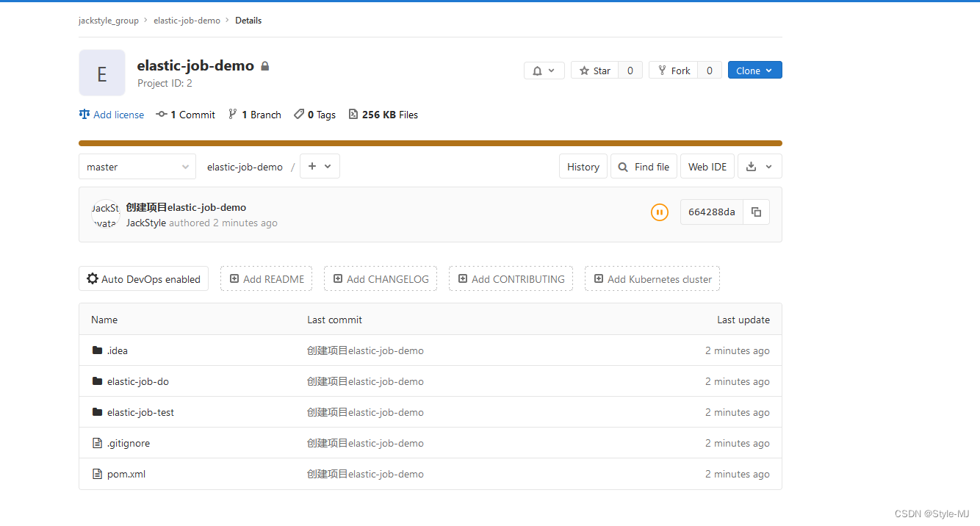The width and height of the screenshot is (980, 526).
Task: Go to jackstyle_group breadcrumb
Action: [x=109, y=21]
